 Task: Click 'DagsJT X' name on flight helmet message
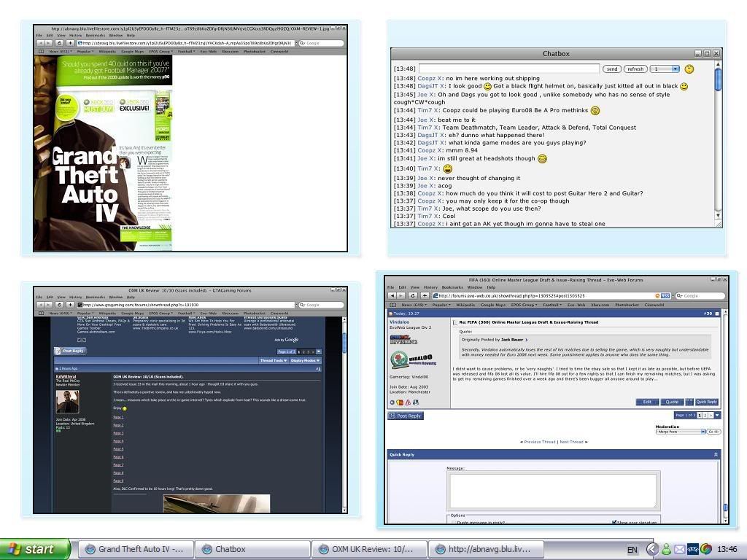[x=432, y=86]
